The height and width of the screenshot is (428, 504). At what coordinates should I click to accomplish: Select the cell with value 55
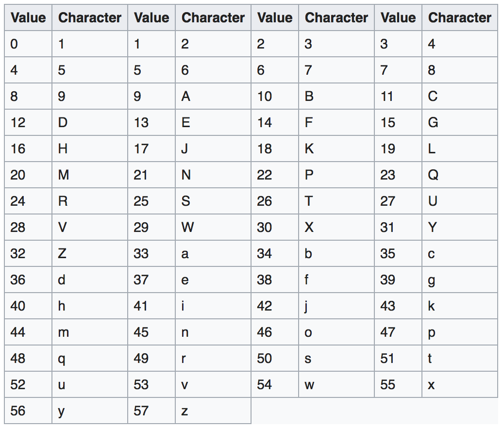[398, 385]
